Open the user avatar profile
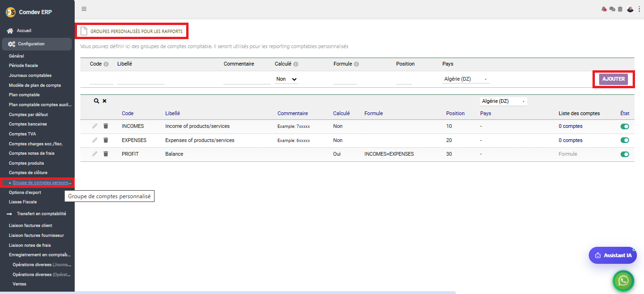This screenshot has height=294, width=644. [630, 9]
